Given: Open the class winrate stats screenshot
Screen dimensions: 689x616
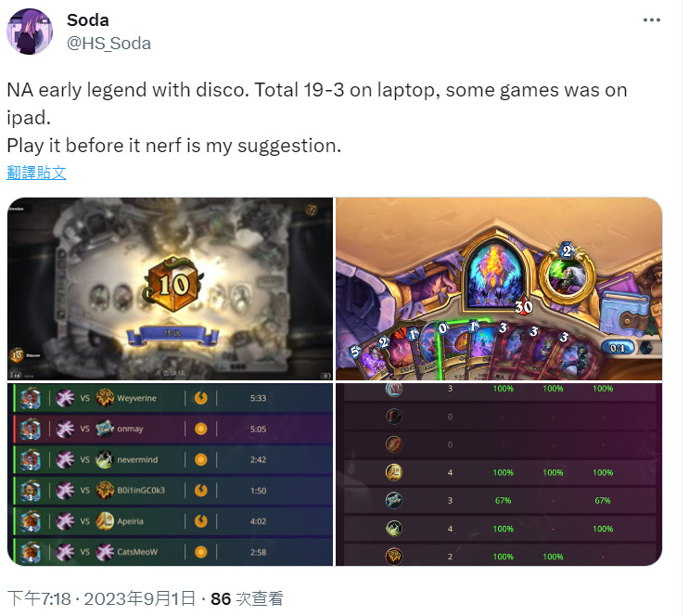Looking at the screenshot, I should (x=499, y=474).
